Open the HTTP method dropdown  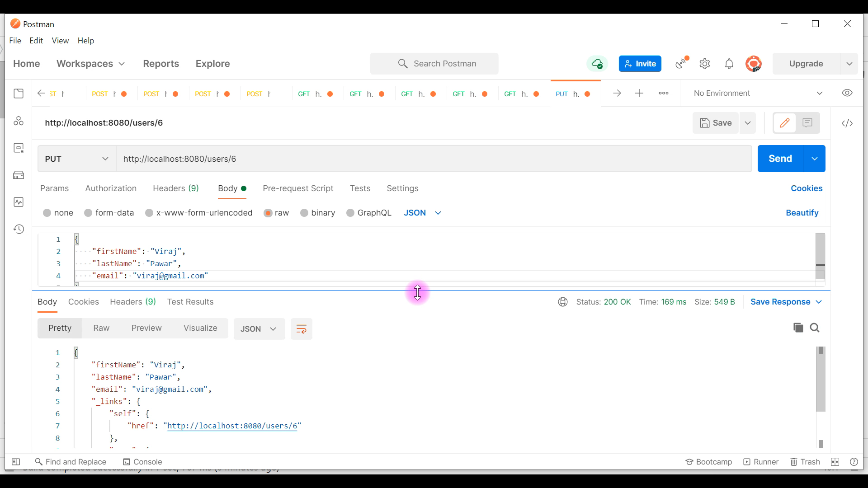tap(75, 159)
